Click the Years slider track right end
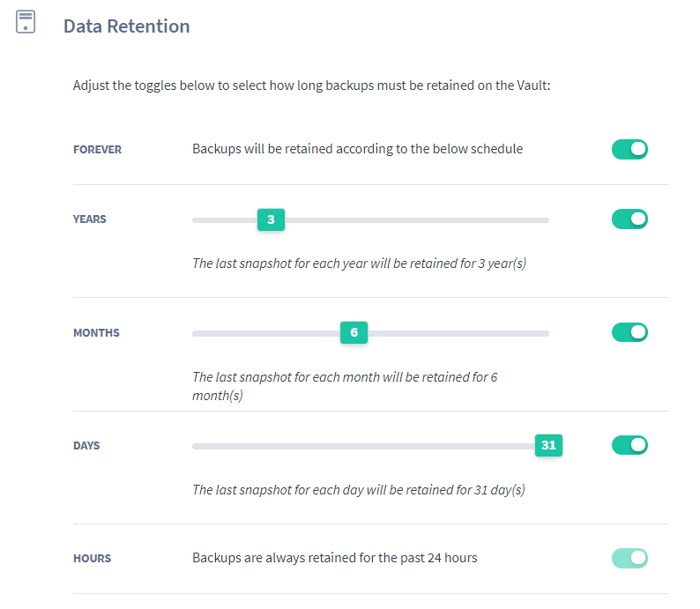Screen dimensions: 700x609 pyautogui.click(x=542, y=220)
